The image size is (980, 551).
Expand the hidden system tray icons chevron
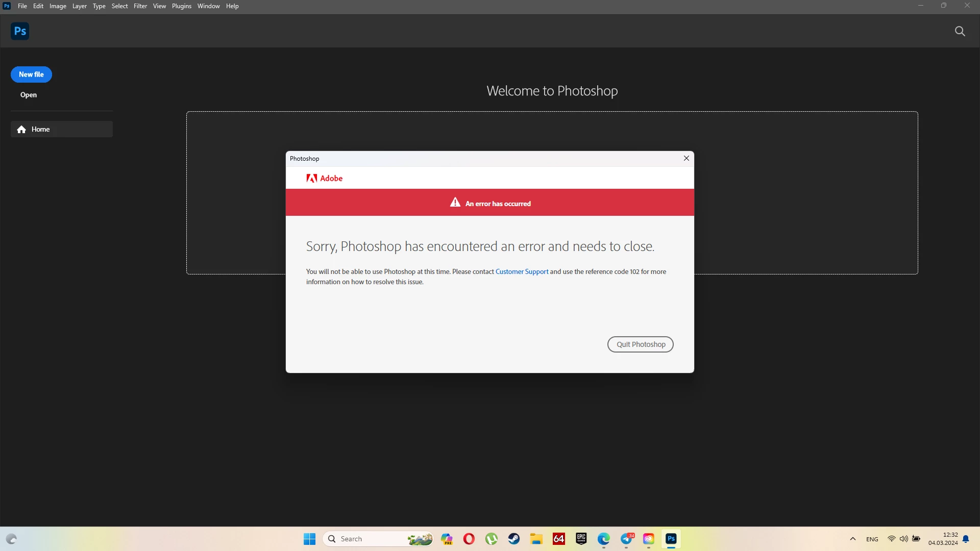(852, 539)
